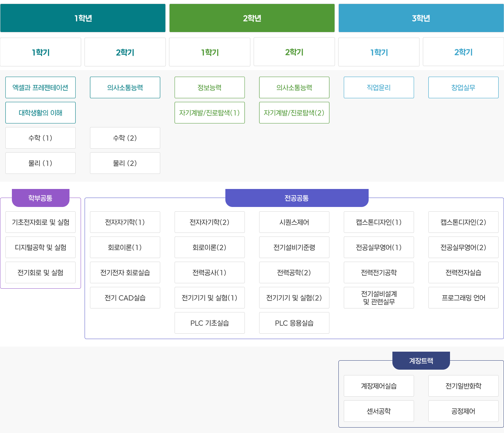This screenshot has width=504, height=433.
Task: Select 전기전자 회로실습
Action: pyautogui.click(x=125, y=272)
